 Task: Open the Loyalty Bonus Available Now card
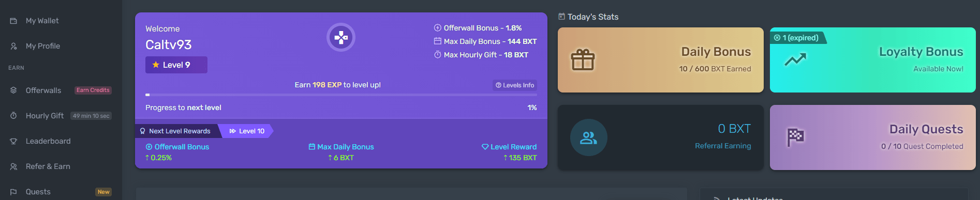coord(873,60)
